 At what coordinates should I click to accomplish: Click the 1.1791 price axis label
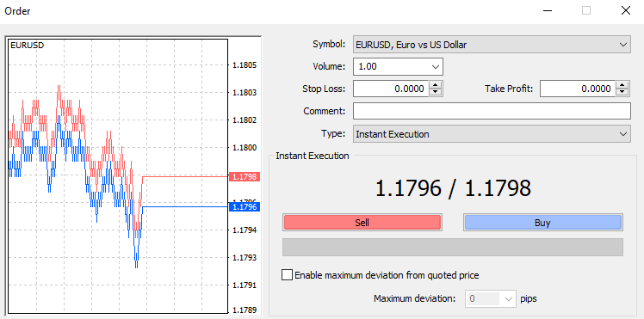[245, 285]
